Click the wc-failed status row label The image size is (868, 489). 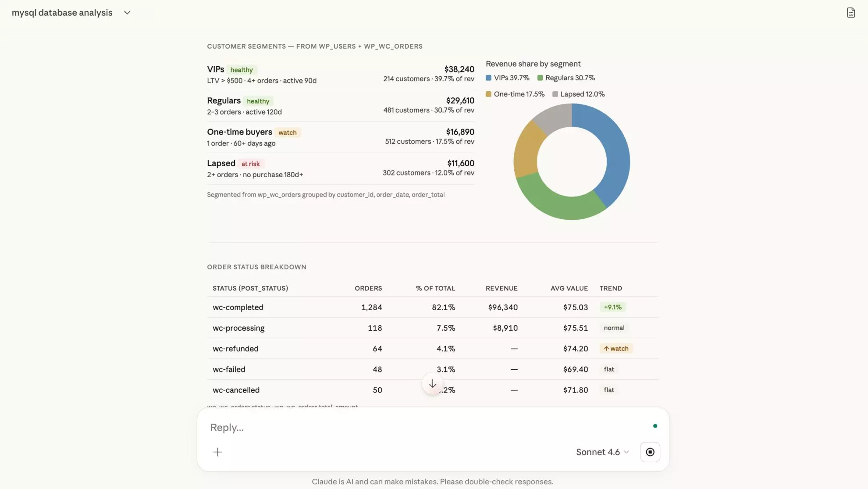tap(229, 369)
